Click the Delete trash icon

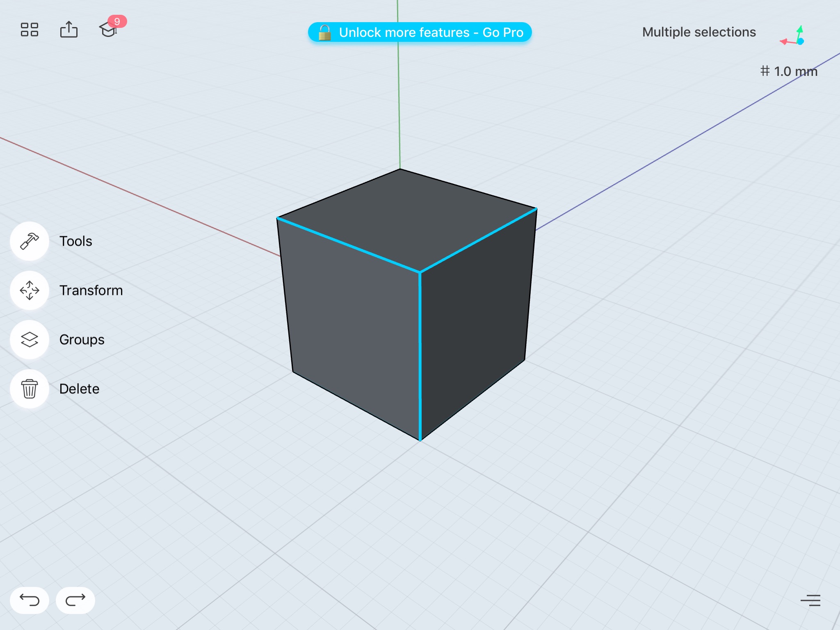[30, 389]
